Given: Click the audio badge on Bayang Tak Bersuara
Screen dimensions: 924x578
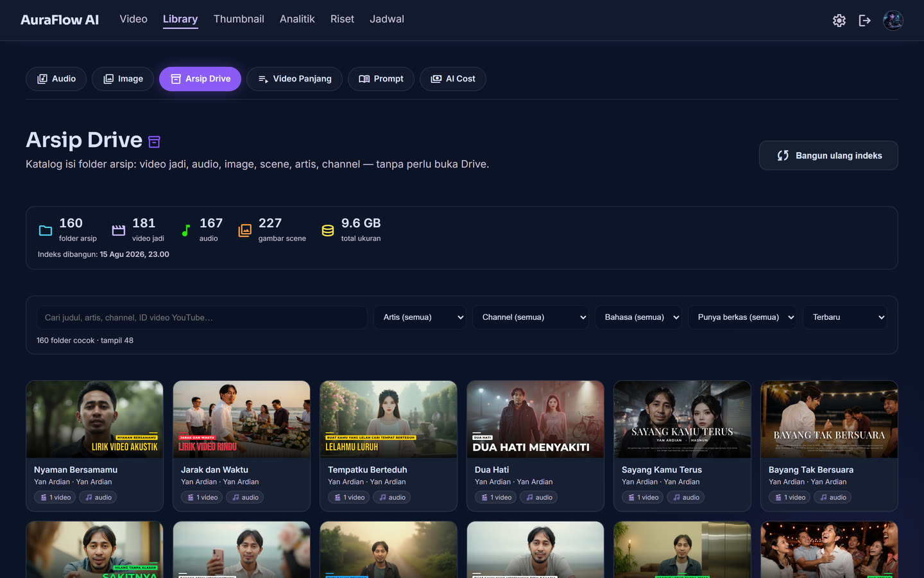Looking at the screenshot, I should (x=832, y=497).
